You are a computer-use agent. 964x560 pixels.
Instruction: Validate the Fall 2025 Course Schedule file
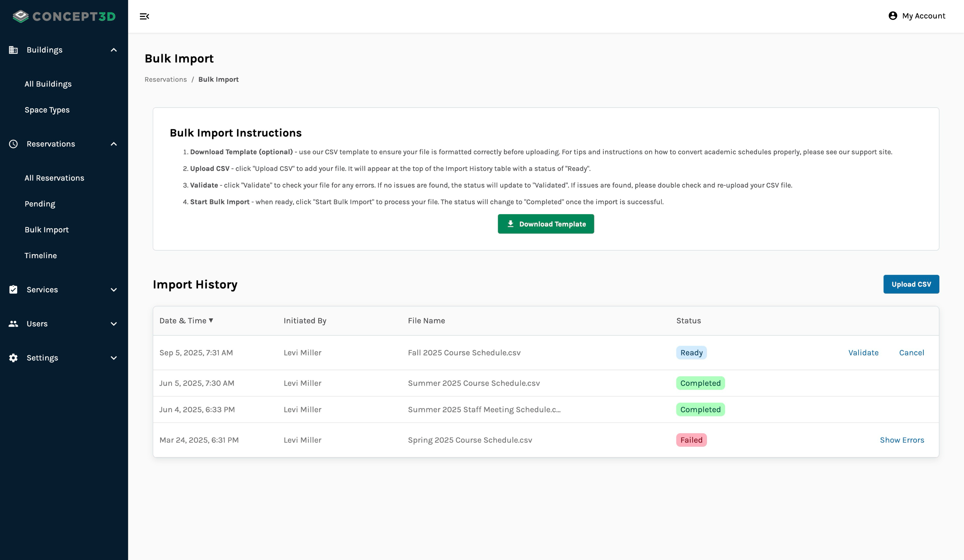tap(863, 353)
